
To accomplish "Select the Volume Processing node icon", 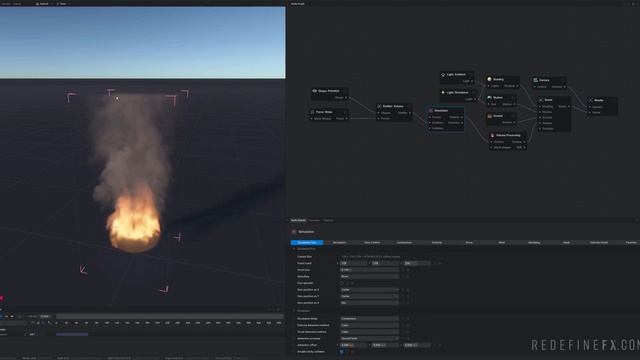I will pos(492,135).
